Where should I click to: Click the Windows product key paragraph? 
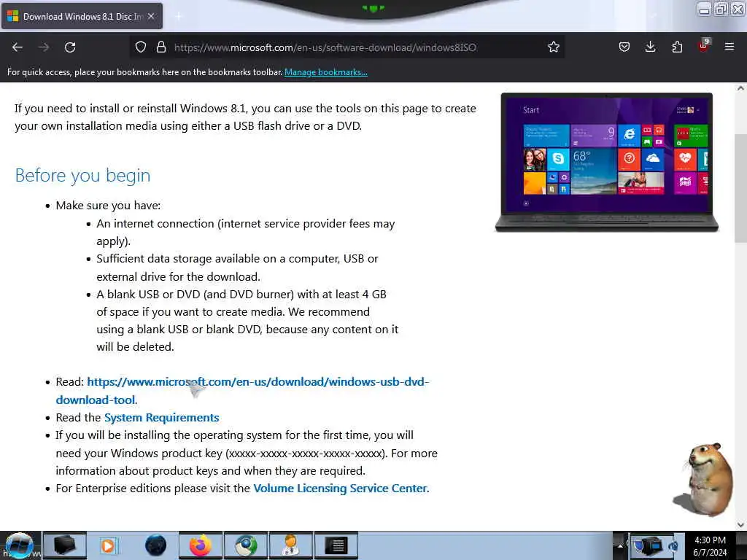tap(247, 453)
